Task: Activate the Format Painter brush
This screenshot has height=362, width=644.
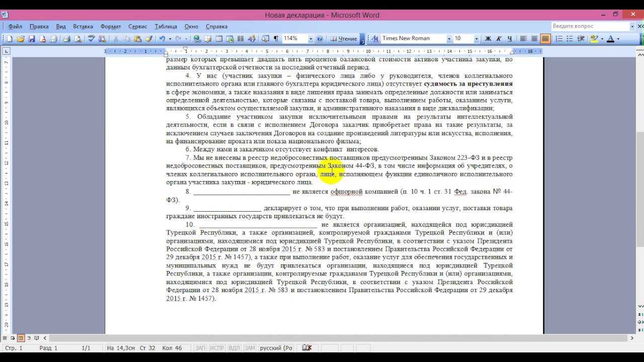Action: (x=149, y=39)
